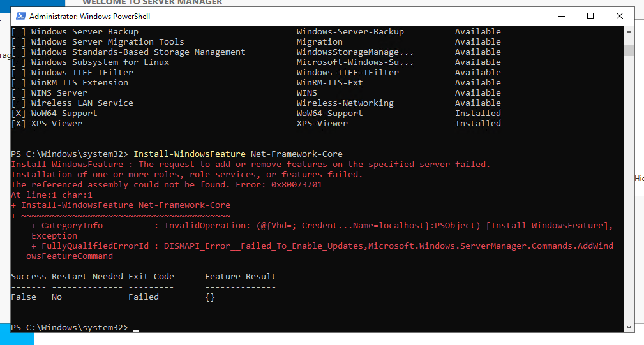Screen dimensions: 644x345
Task: Click the error code '0x80073701' text
Action: click(x=297, y=184)
